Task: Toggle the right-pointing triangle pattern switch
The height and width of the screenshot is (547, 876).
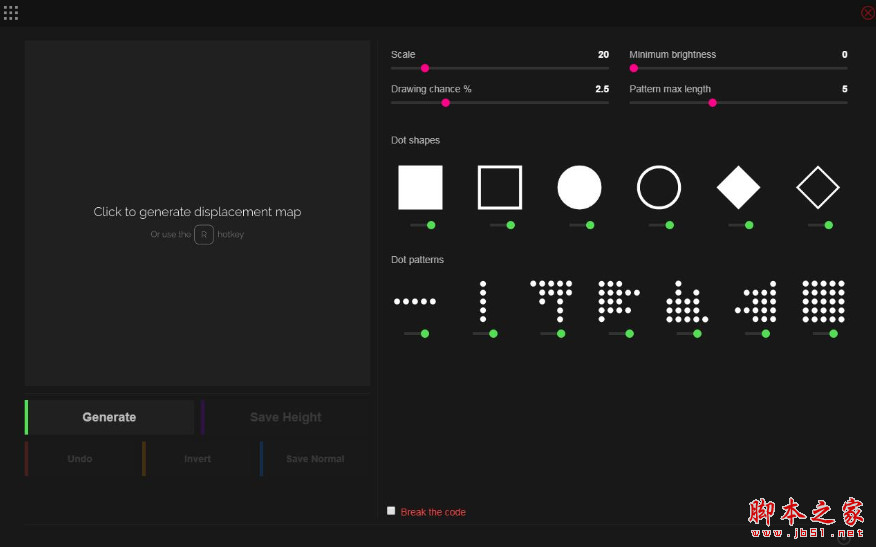Action: pyautogui.click(x=621, y=334)
